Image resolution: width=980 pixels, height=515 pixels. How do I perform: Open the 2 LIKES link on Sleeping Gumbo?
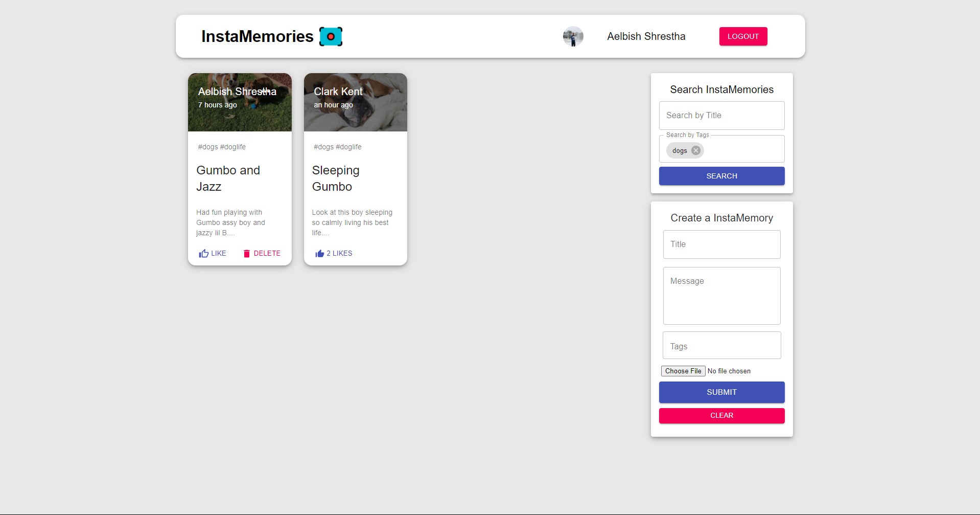tap(340, 253)
